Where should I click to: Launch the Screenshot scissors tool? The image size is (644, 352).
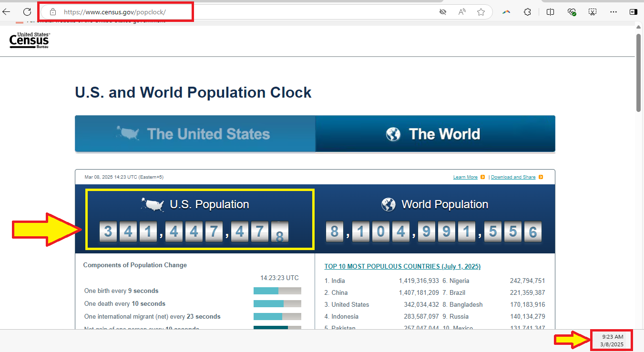click(593, 12)
